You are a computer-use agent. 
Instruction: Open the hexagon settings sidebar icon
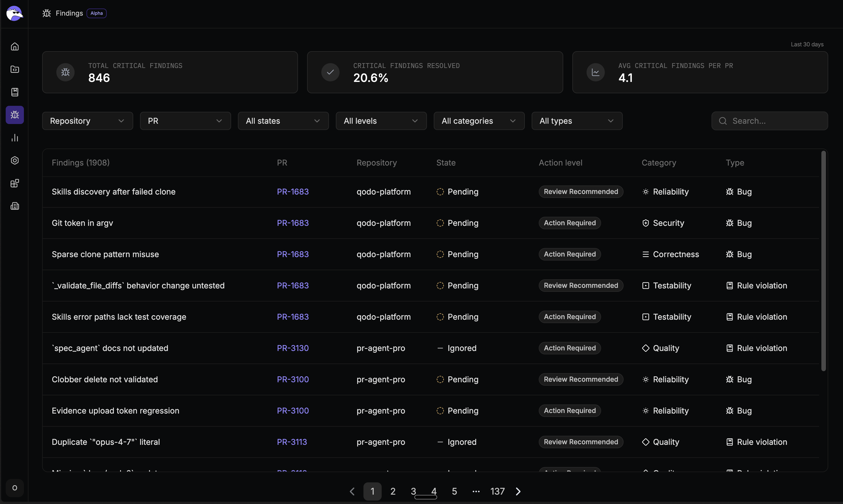[x=15, y=160]
